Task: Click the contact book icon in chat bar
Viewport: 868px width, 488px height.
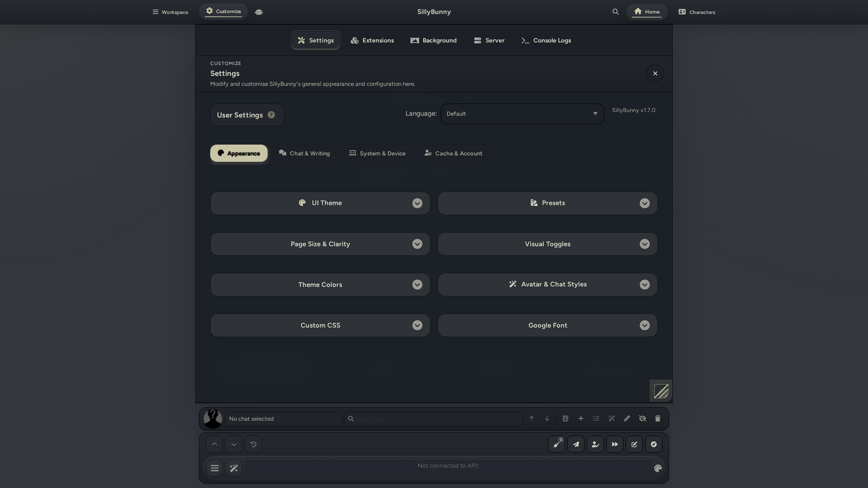Action: point(565,419)
